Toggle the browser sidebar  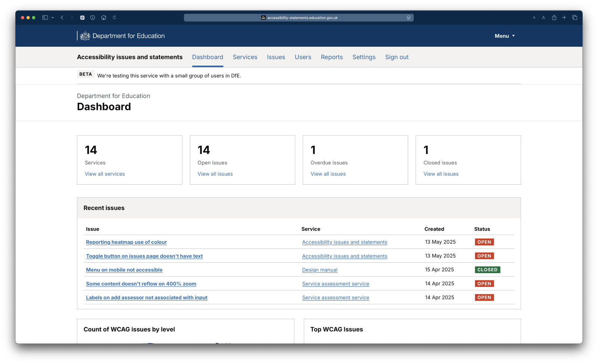click(45, 17)
